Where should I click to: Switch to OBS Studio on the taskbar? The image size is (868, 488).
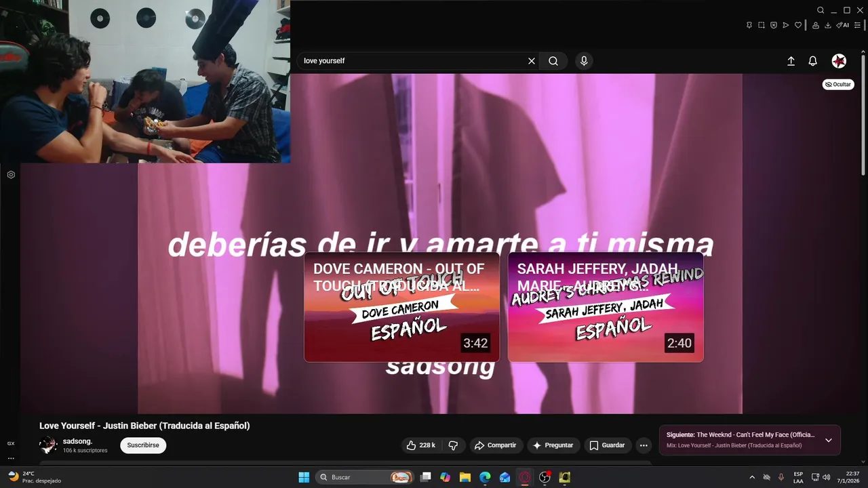click(x=545, y=477)
